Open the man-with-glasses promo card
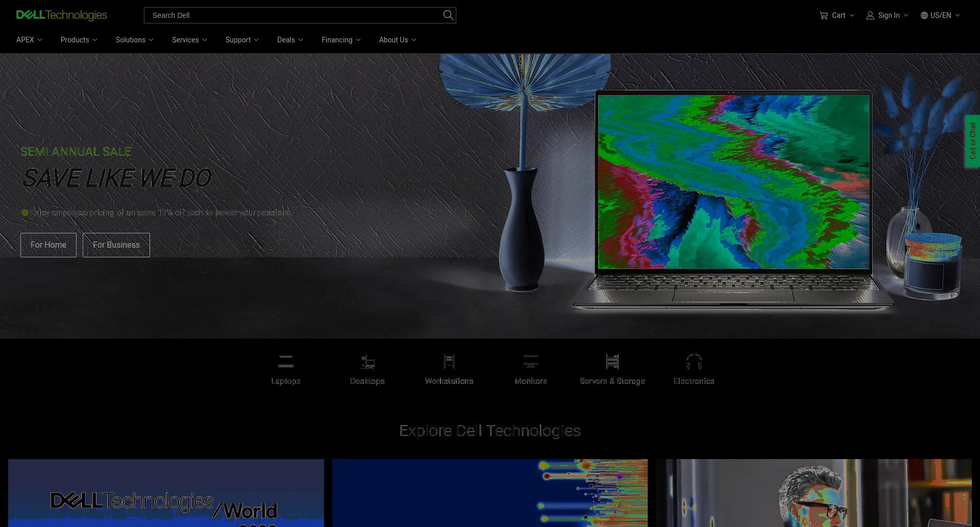 814,493
